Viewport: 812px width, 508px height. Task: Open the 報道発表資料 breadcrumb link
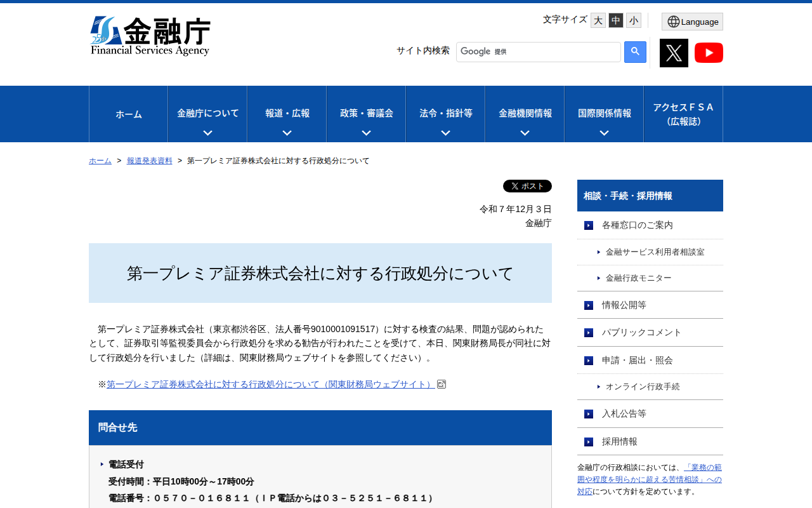click(149, 160)
